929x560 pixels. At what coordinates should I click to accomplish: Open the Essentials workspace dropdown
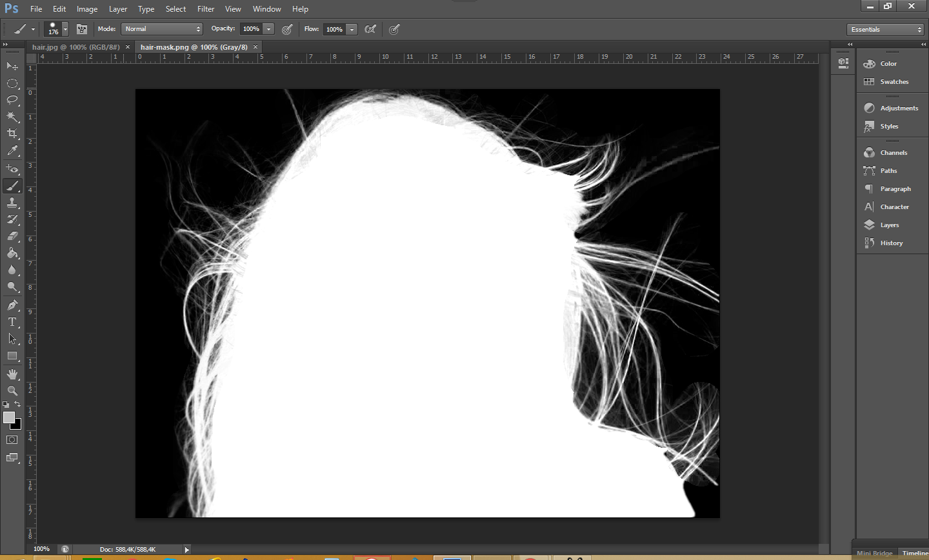[886, 30]
